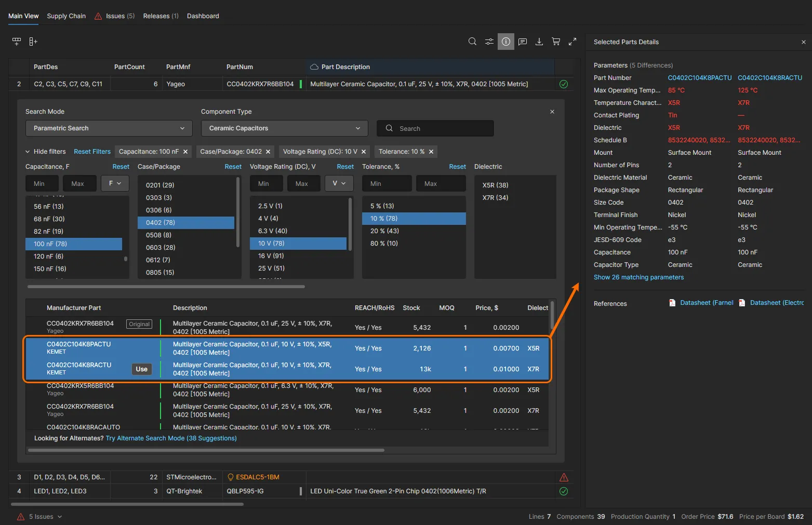Remove the Capacitance: 100 nF filter chip

(185, 152)
